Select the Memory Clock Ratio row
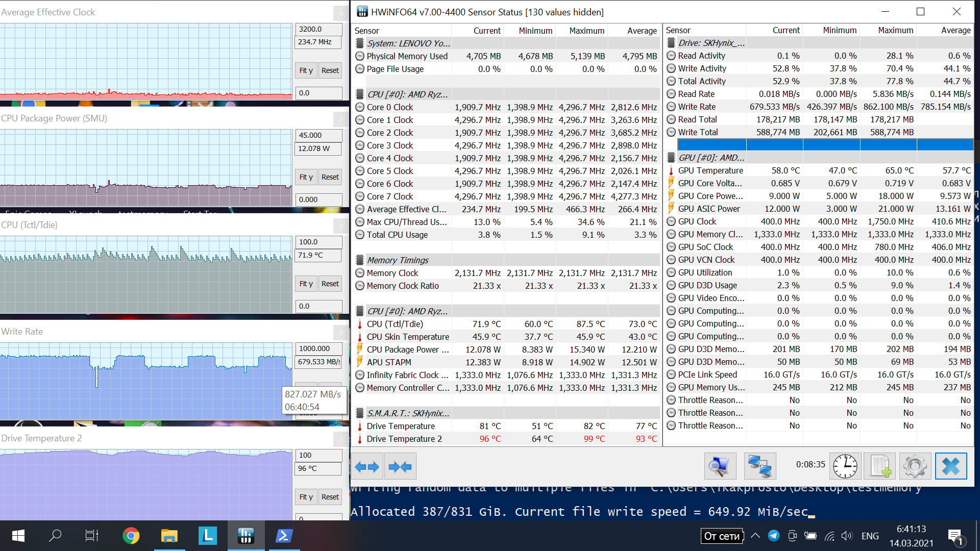 [506, 286]
